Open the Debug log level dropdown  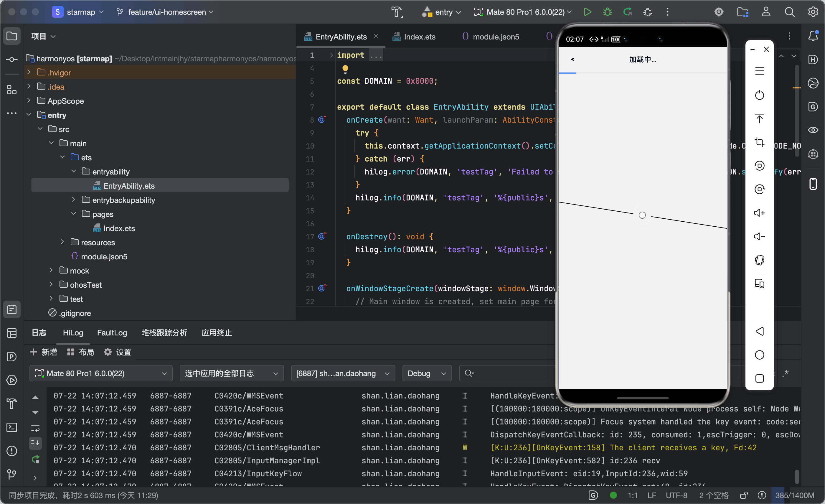pos(427,373)
